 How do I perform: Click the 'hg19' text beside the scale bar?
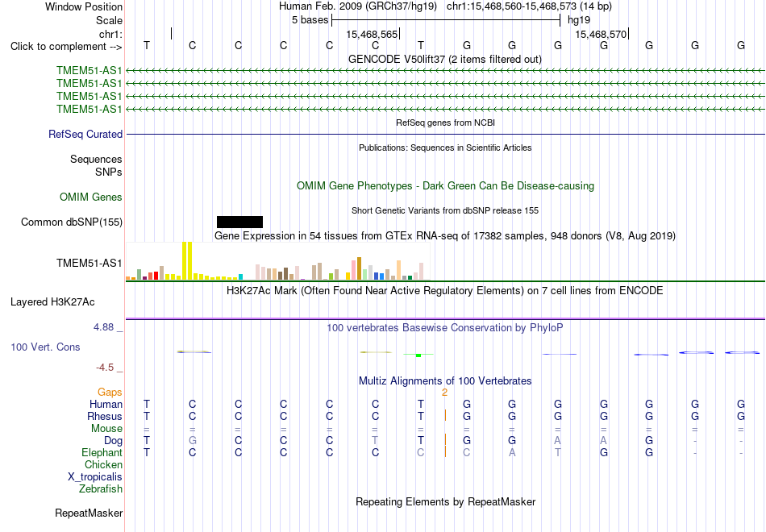click(x=579, y=20)
